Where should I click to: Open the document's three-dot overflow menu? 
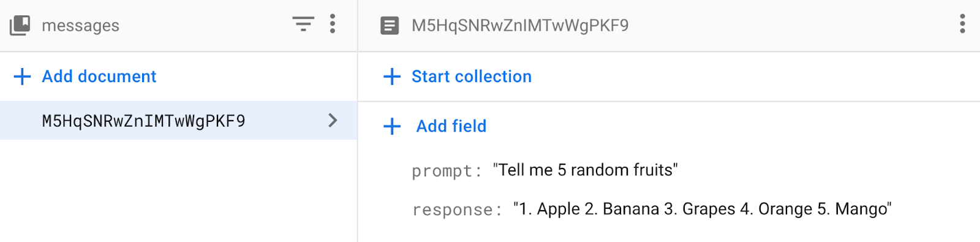pyautogui.click(x=962, y=25)
